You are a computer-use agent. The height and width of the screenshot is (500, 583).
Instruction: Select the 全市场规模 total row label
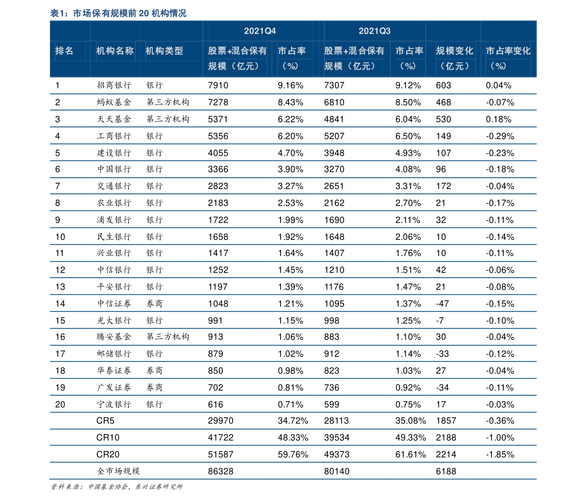tap(118, 471)
